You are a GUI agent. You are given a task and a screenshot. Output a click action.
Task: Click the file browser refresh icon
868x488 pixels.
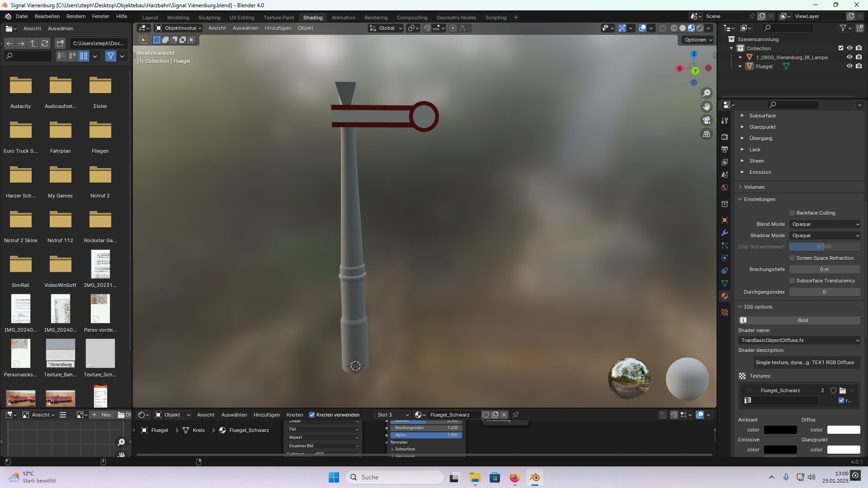[x=45, y=43]
